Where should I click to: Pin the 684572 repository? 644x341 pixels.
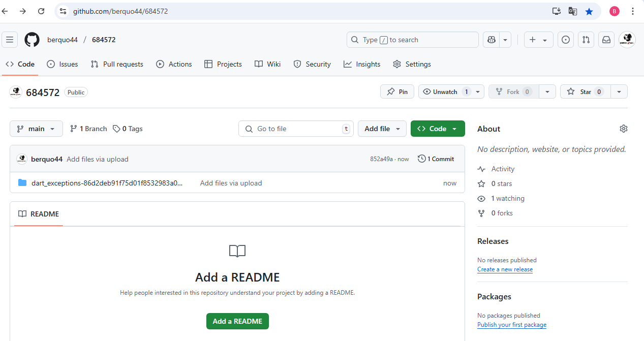[x=397, y=91]
